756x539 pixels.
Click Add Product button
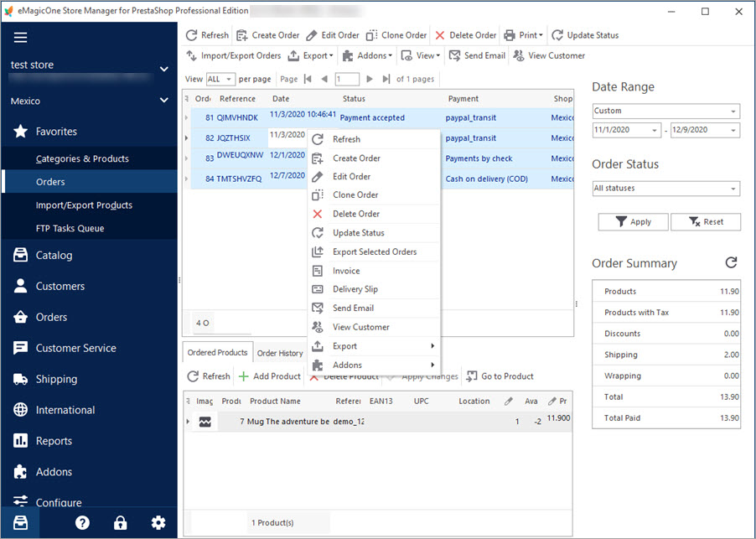[270, 376]
